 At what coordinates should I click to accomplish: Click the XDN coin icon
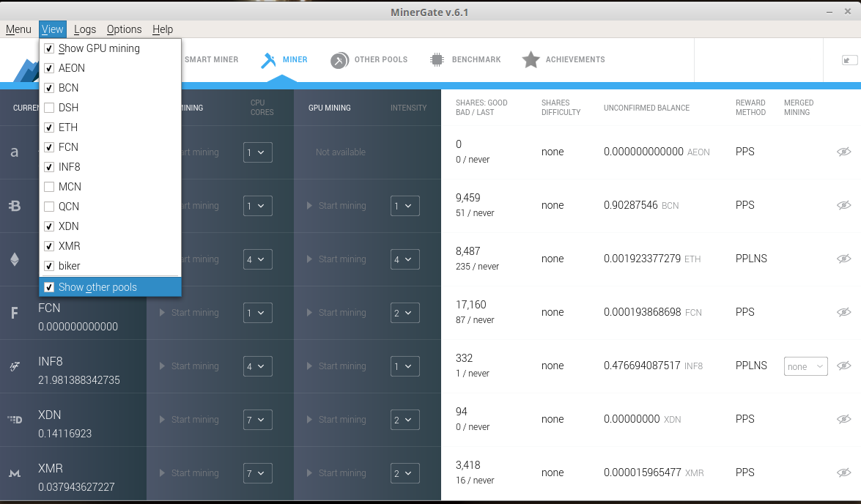15,420
